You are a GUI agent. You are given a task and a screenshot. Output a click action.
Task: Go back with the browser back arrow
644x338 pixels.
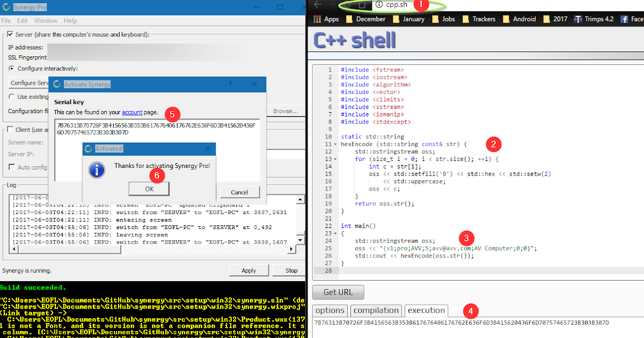(x=318, y=4)
